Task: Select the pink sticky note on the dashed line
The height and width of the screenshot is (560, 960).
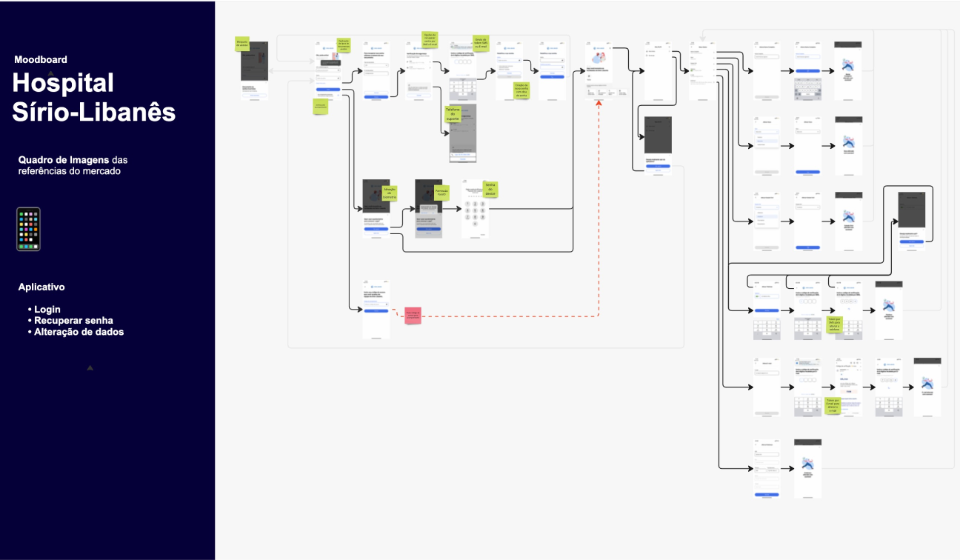Action: 413,316
